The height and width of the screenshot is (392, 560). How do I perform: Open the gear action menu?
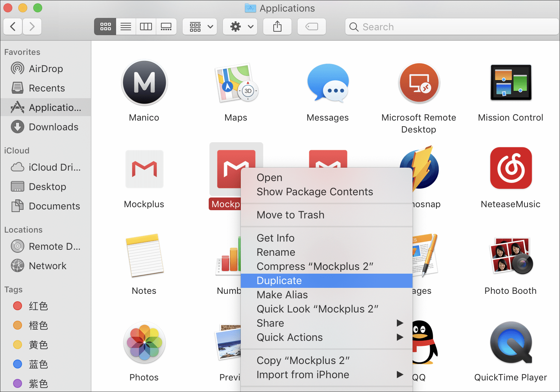click(x=240, y=27)
